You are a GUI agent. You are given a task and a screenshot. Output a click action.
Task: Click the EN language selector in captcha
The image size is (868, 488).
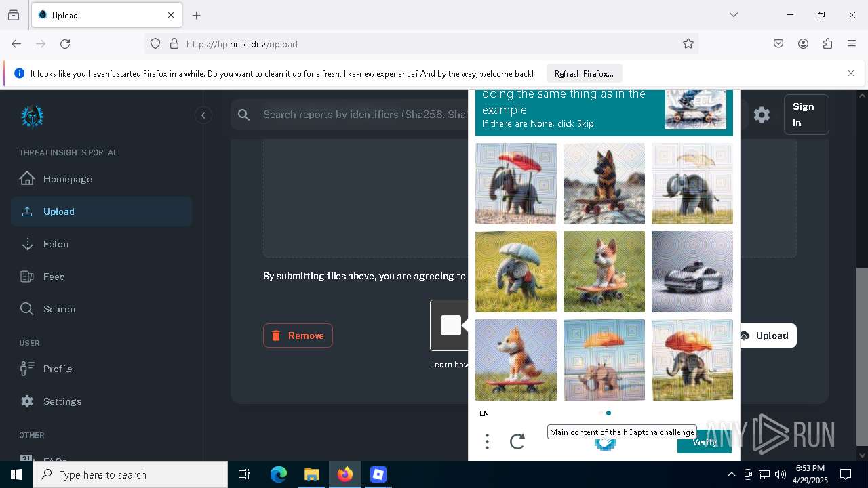point(484,413)
